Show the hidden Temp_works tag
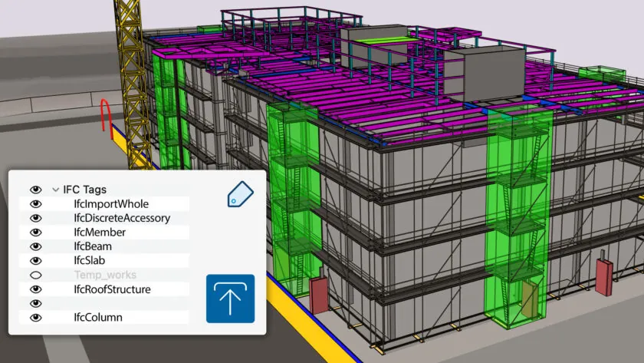The width and height of the screenshot is (644, 363). tap(34, 275)
